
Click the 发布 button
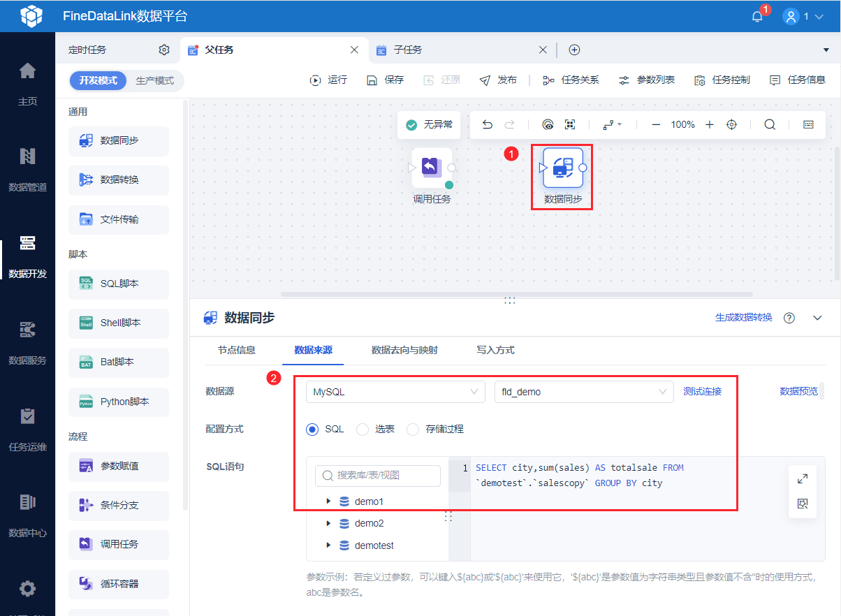(x=498, y=80)
